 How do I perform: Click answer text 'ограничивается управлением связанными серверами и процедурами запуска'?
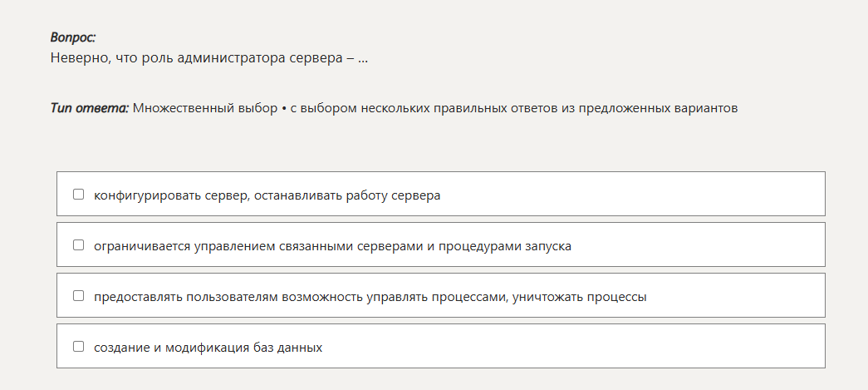pos(332,246)
